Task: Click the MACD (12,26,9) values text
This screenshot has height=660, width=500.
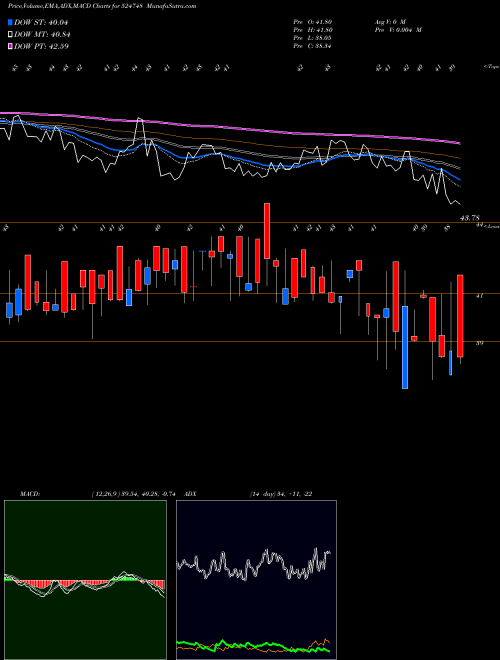Action: 136,494
